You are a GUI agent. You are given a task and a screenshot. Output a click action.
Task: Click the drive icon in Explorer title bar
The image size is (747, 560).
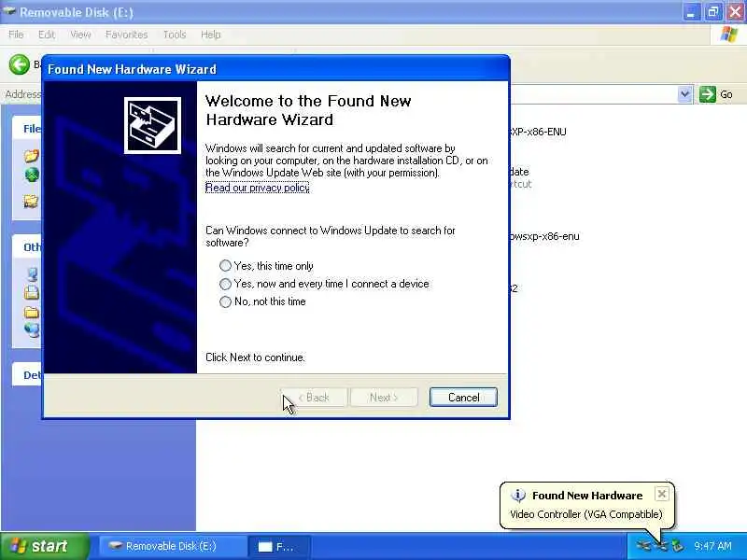point(9,11)
